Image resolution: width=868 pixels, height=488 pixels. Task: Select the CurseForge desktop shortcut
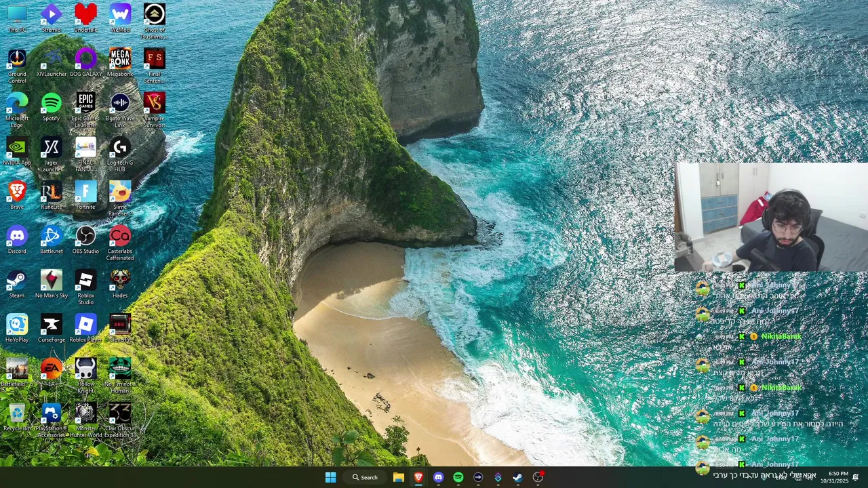(52, 327)
